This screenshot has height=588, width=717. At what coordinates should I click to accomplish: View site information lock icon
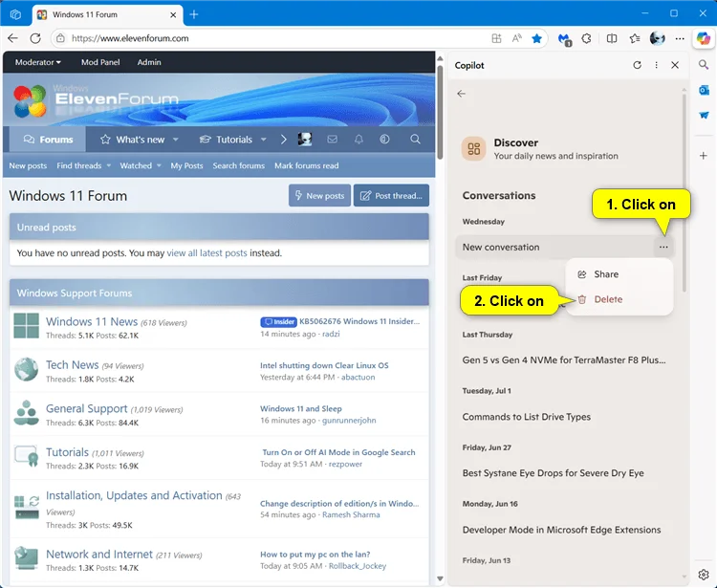60,38
